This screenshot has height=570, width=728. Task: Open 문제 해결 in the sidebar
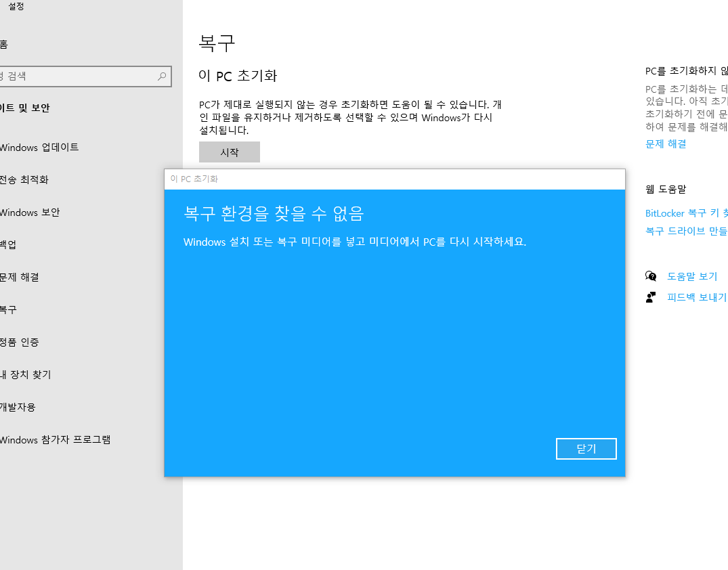(19, 277)
